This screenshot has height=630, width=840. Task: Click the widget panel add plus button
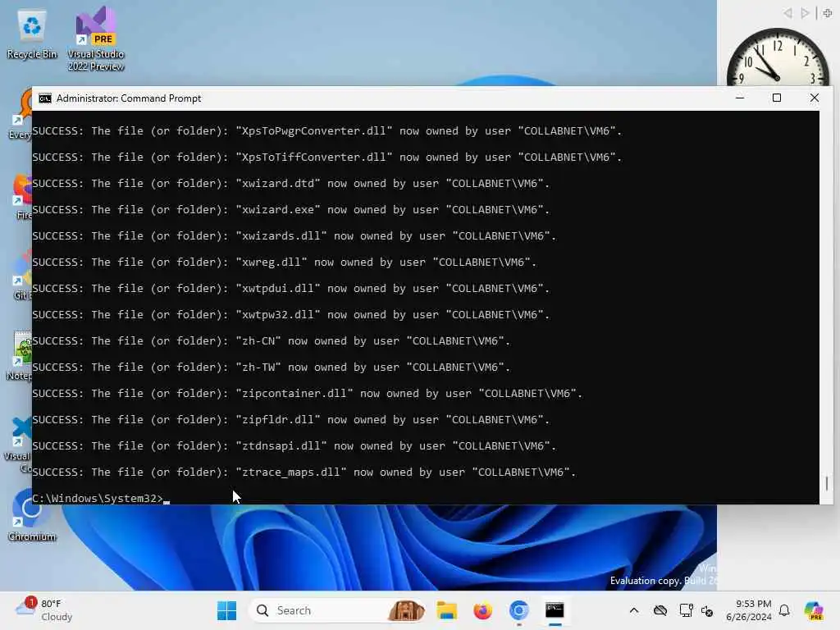click(x=828, y=13)
